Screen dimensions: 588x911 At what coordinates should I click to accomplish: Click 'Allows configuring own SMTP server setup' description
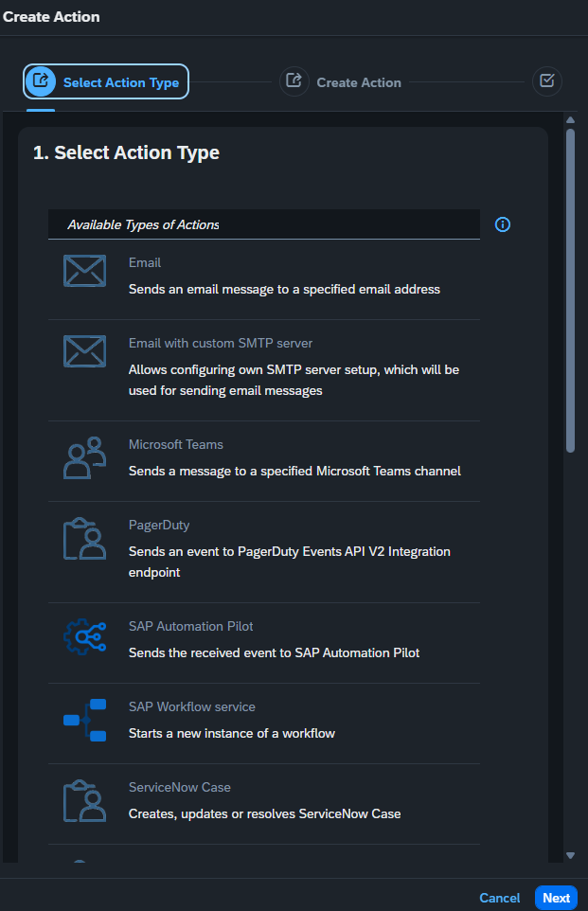[x=294, y=380]
